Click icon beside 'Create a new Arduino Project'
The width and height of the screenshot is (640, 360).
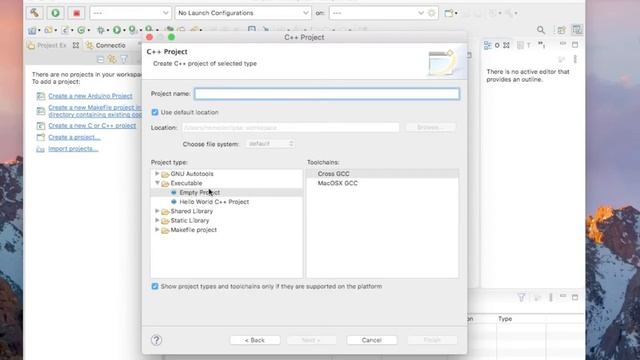click(40, 96)
